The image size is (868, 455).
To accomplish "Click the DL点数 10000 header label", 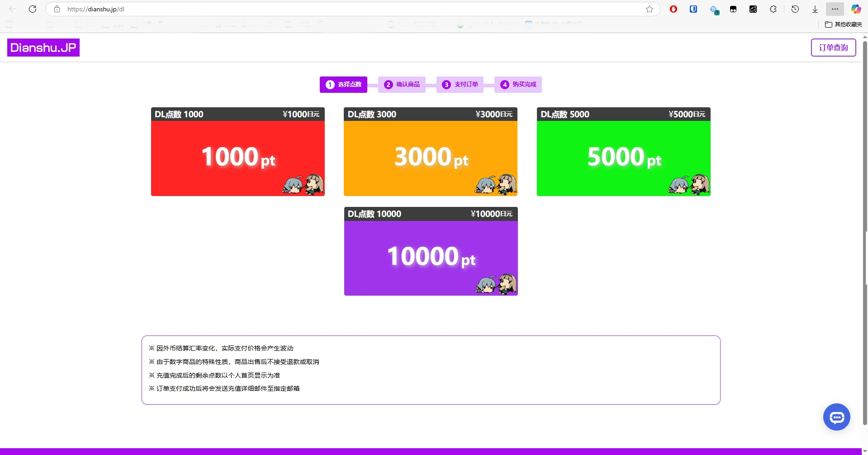I will (375, 214).
